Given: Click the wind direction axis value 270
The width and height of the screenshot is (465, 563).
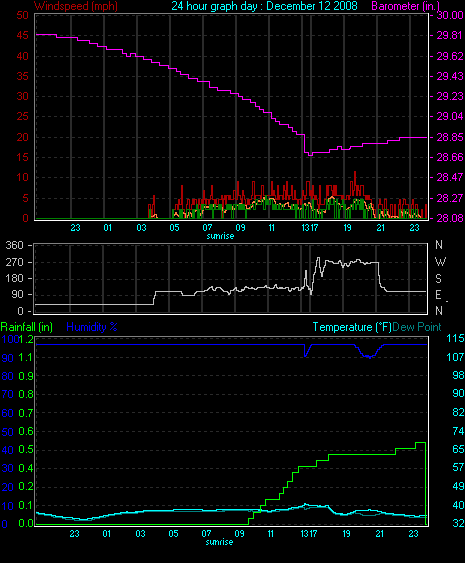Looking at the screenshot, I should 15,262.
